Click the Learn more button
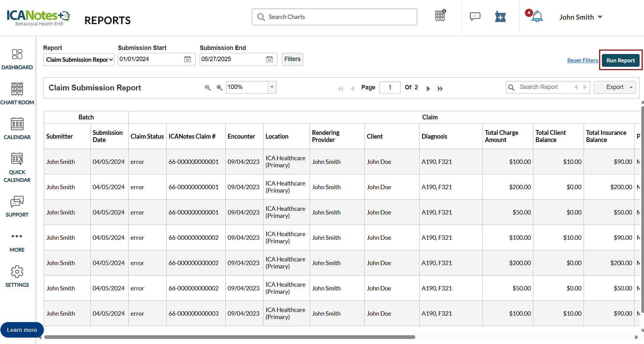644x344 pixels. point(22,330)
